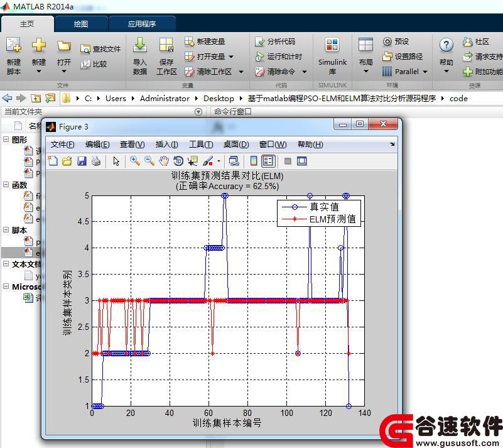Image resolution: width=503 pixels, height=448 pixels.
Task: Click 设置路径 button
Action: click(403, 57)
